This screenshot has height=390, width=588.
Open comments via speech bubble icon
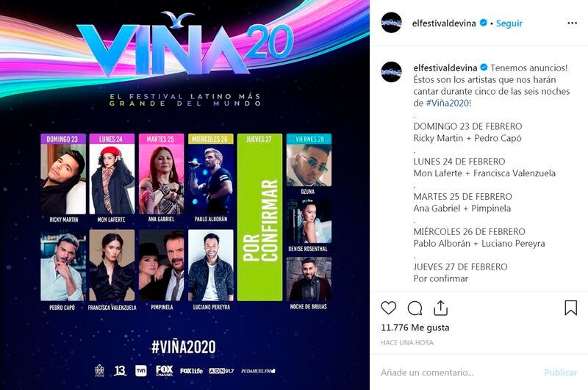point(415,308)
